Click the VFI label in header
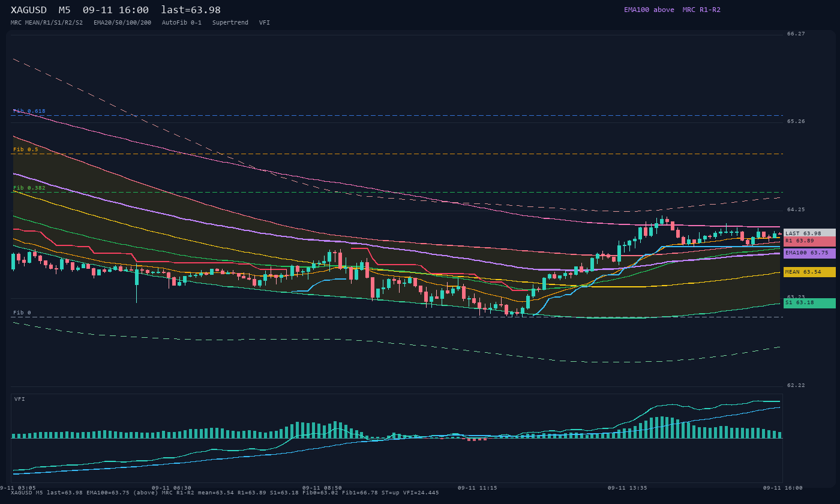This screenshot has width=840, height=504. point(265,23)
